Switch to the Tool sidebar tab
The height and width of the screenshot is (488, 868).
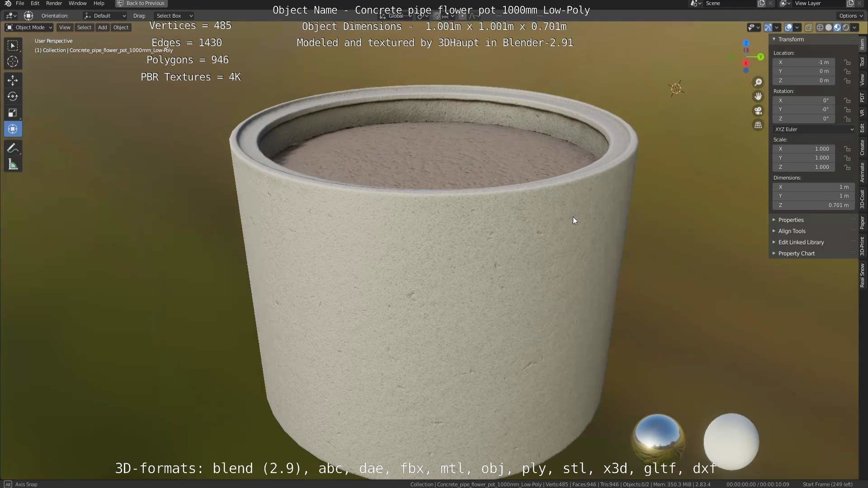(863, 61)
